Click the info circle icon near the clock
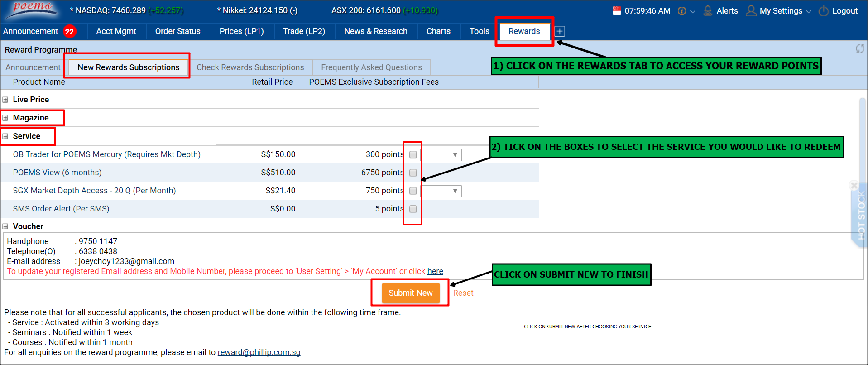The image size is (868, 365). tap(681, 11)
